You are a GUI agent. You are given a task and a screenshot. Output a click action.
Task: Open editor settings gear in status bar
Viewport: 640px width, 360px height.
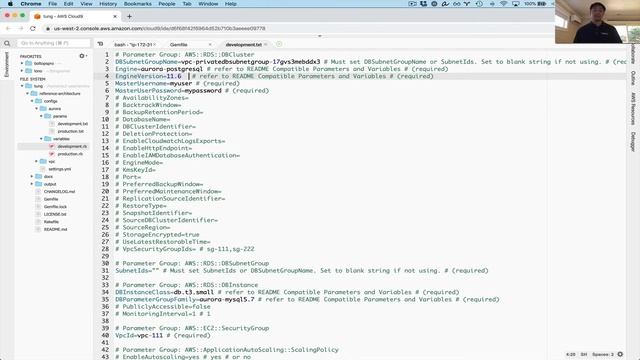coord(620,354)
